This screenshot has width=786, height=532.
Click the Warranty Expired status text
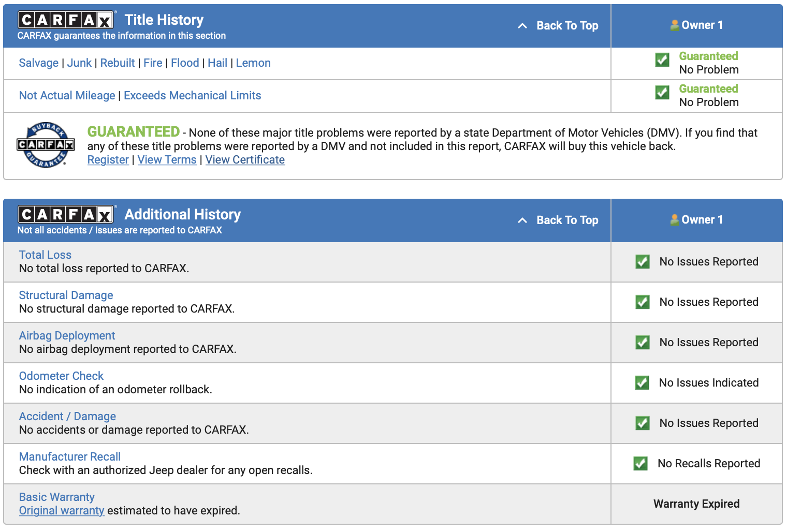click(696, 504)
